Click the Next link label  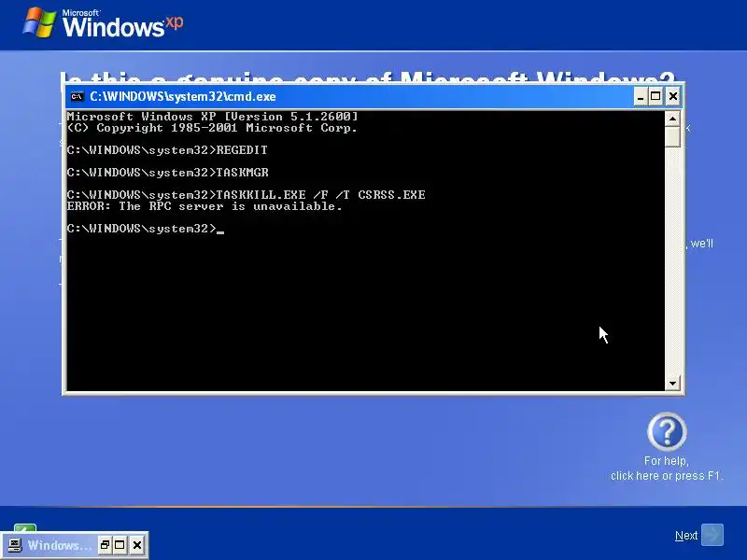tap(686, 536)
